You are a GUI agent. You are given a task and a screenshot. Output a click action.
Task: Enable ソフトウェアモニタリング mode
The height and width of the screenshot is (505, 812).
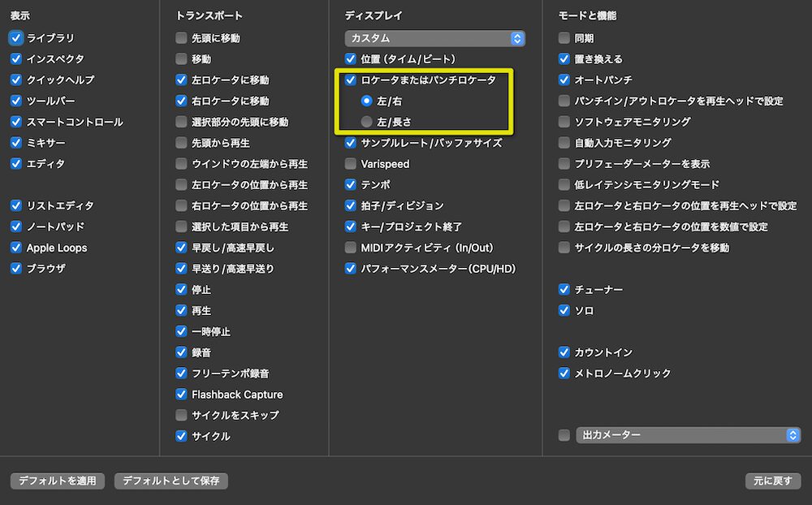pyautogui.click(x=564, y=121)
